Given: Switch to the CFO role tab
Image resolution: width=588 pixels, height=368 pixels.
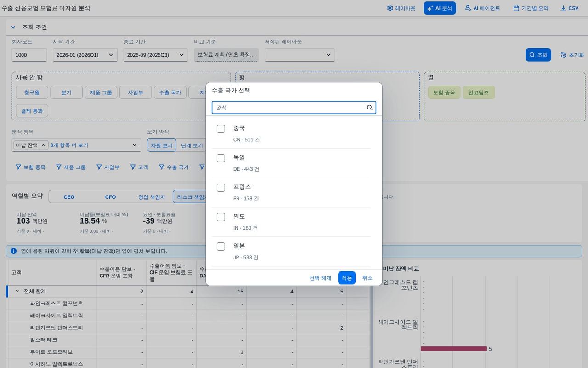Looking at the screenshot, I should 110,197.
